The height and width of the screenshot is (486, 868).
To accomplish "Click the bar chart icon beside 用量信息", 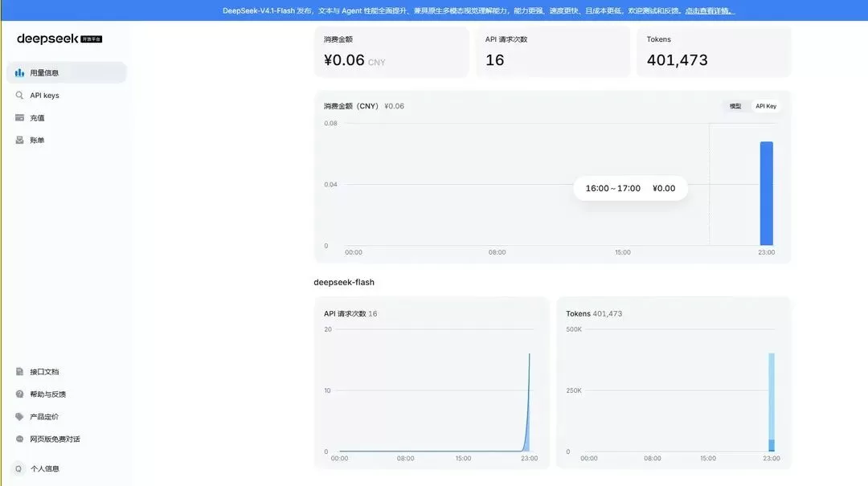I will pyautogui.click(x=19, y=72).
